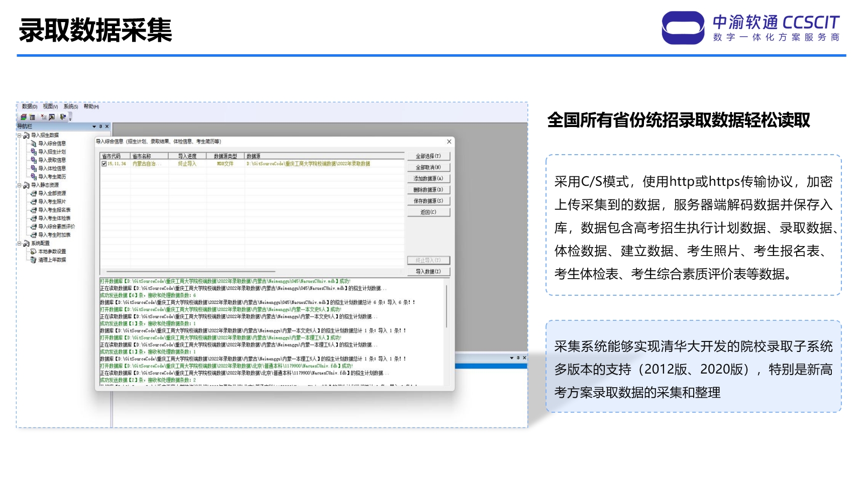
Task: Select 导入体检信息 in navigation tree
Action: click(52, 169)
